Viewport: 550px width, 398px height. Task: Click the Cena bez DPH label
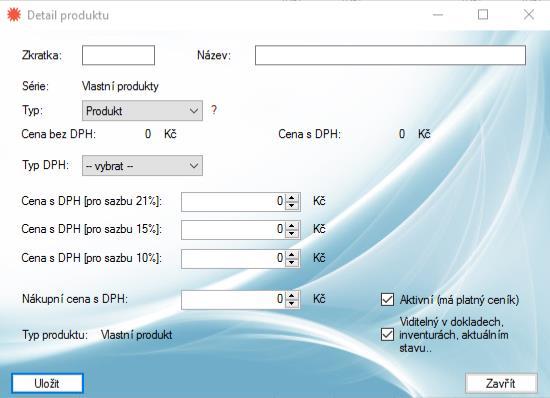(x=59, y=134)
